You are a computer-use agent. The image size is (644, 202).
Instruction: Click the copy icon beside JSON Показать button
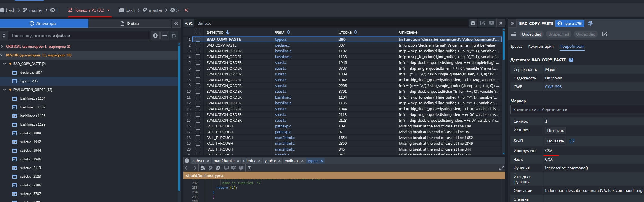click(572, 141)
